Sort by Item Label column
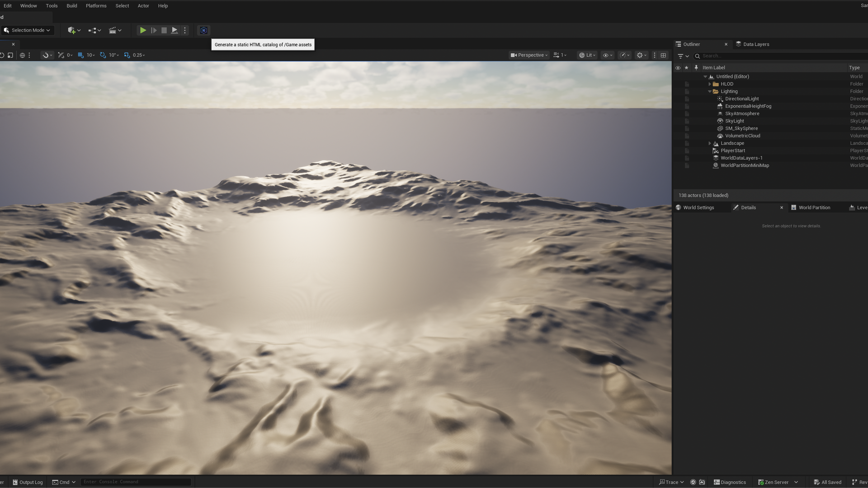 click(x=713, y=68)
